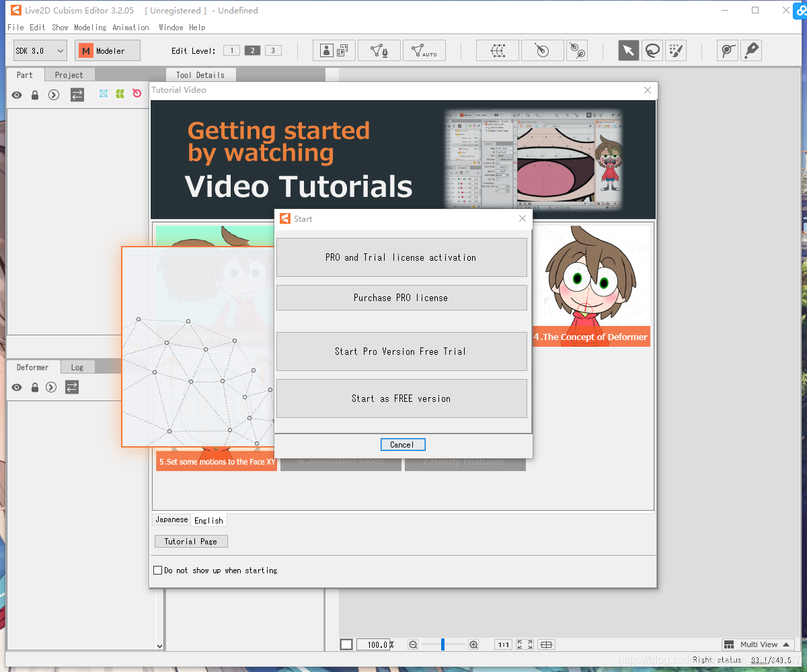This screenshot has width=807, height=672.
Task: Click the 1:1 actual size button
Action: (503, 644)
